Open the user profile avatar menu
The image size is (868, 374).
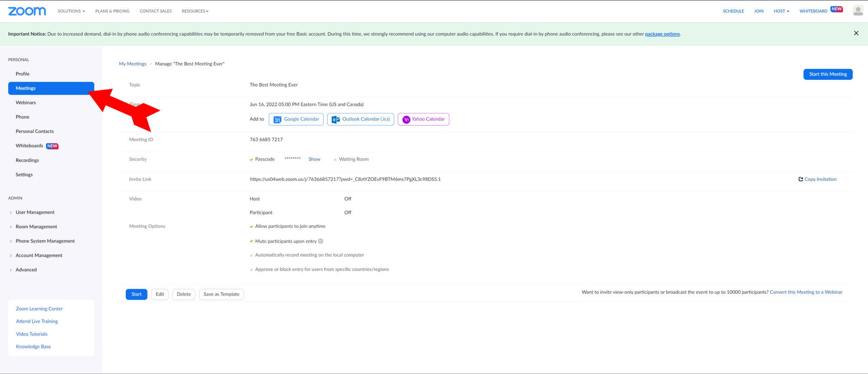pos(858,10)
